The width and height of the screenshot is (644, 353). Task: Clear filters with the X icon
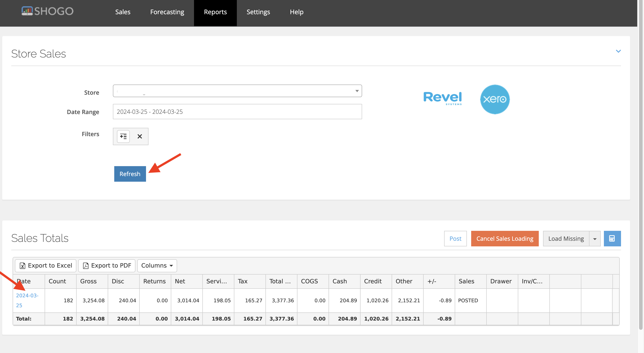point(139,136)
